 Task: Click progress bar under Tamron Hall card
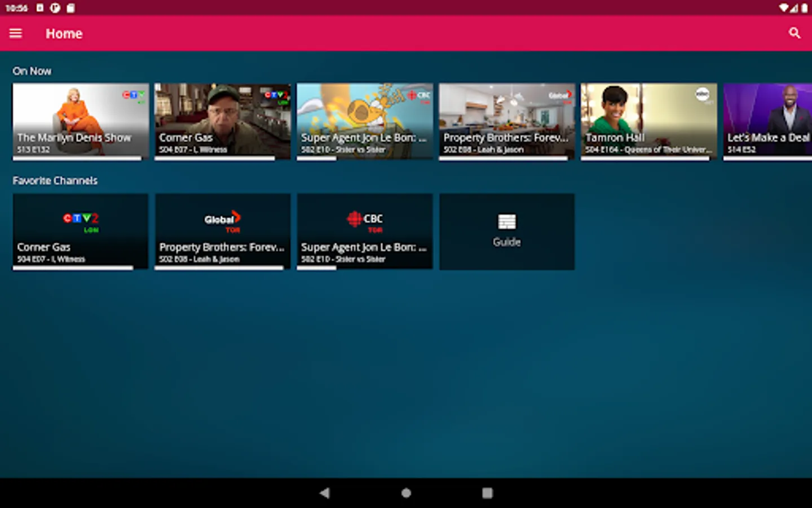point(646,159)
